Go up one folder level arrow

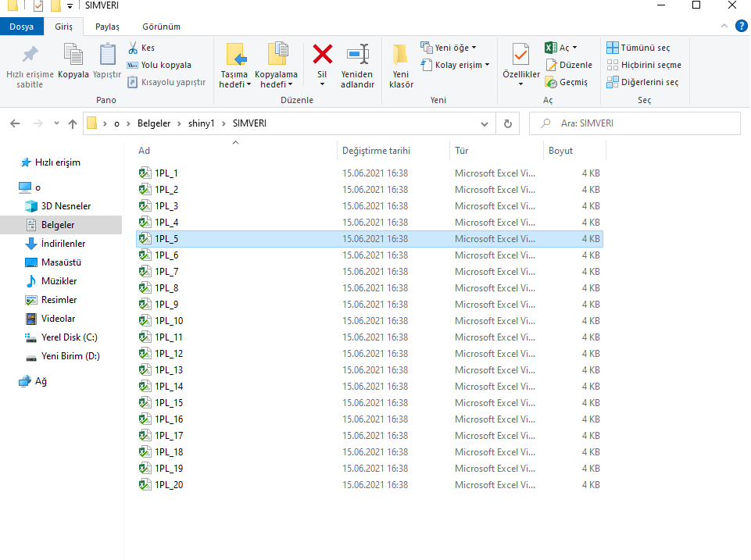[73, 123]
